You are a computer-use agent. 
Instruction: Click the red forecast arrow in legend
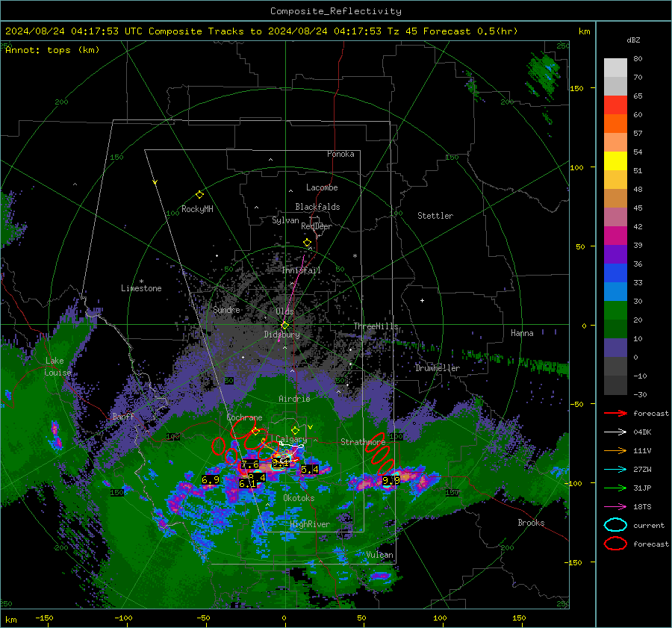(615, 413)
